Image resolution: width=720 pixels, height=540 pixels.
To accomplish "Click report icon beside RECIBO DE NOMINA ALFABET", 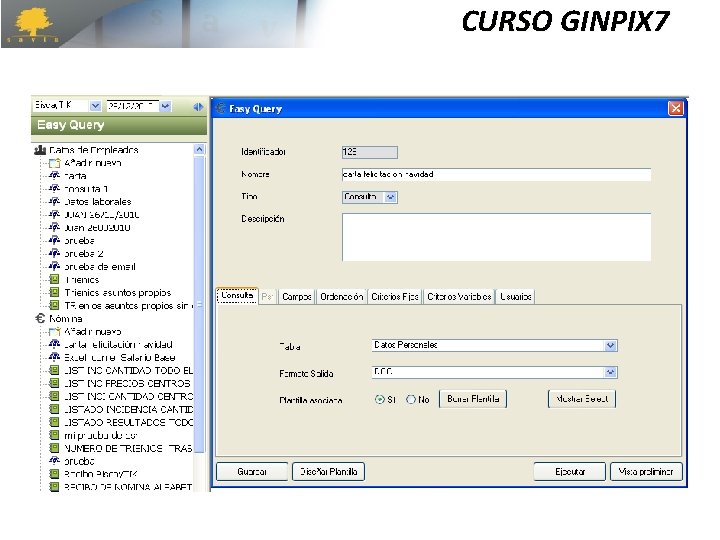I will (54, 486).
